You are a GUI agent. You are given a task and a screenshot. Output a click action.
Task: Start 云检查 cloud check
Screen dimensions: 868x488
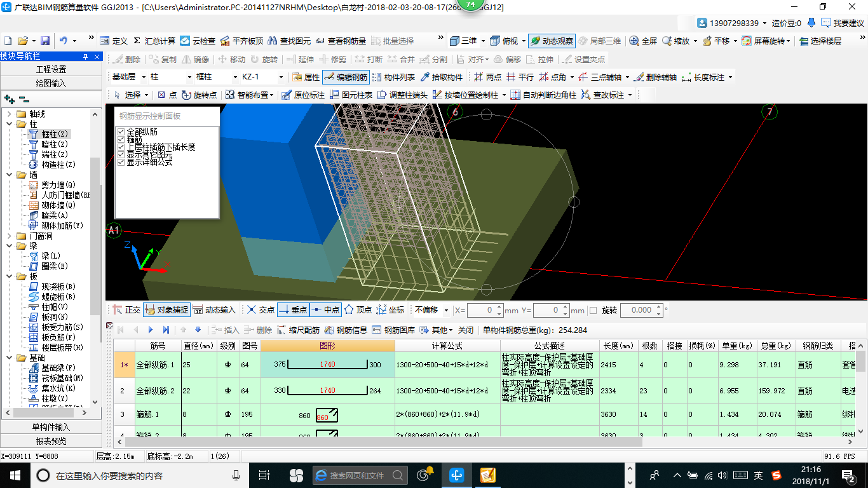[198, 41]
